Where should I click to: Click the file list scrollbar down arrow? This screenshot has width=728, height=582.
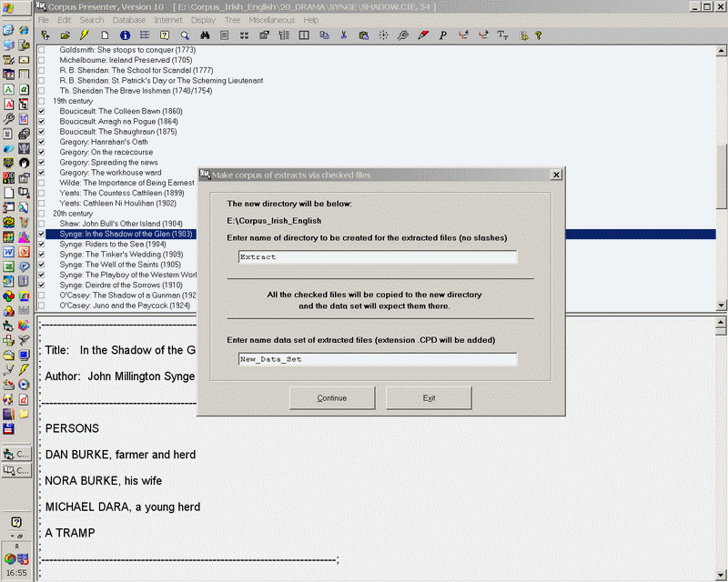[x=722, y=305]
